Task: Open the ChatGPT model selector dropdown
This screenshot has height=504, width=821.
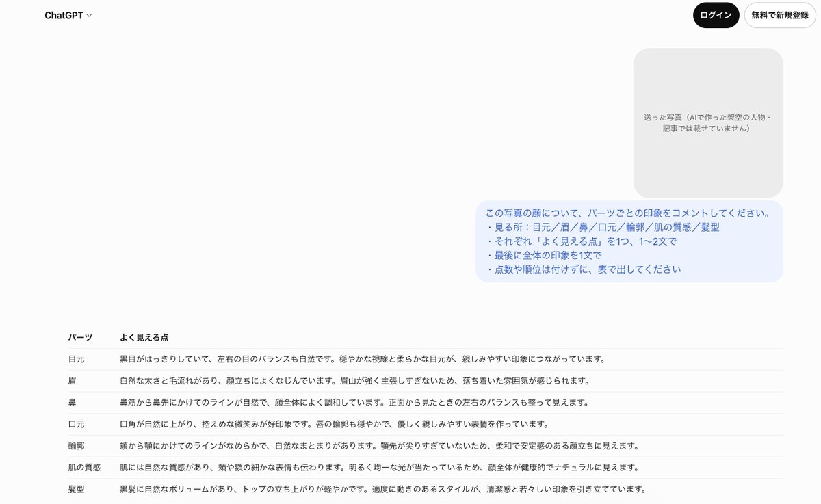Action: click(x=68, y=15)
